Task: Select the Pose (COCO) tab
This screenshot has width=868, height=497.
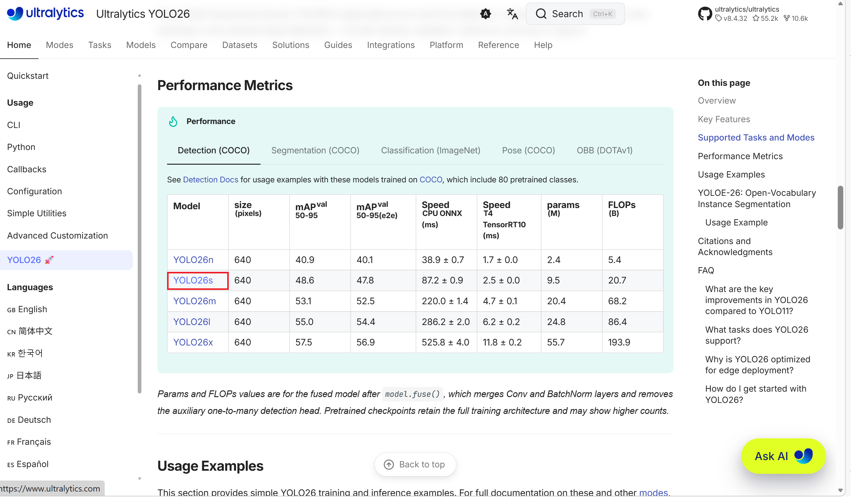Action: coord(528,150)
